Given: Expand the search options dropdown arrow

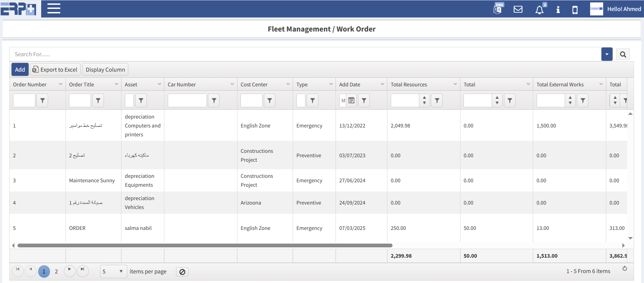Looking at the screenshot, I should [607, 54].
